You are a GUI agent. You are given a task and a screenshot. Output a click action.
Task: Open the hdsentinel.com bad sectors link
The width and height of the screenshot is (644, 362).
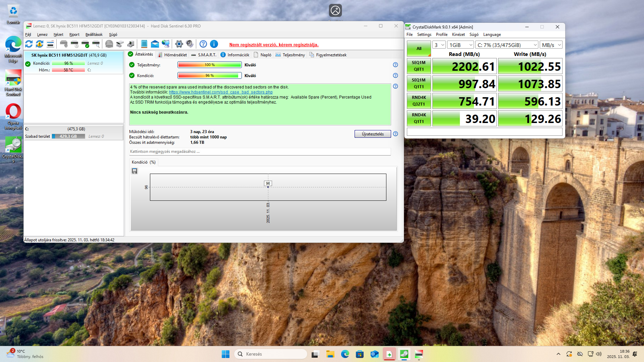click(x=221, y=92)
